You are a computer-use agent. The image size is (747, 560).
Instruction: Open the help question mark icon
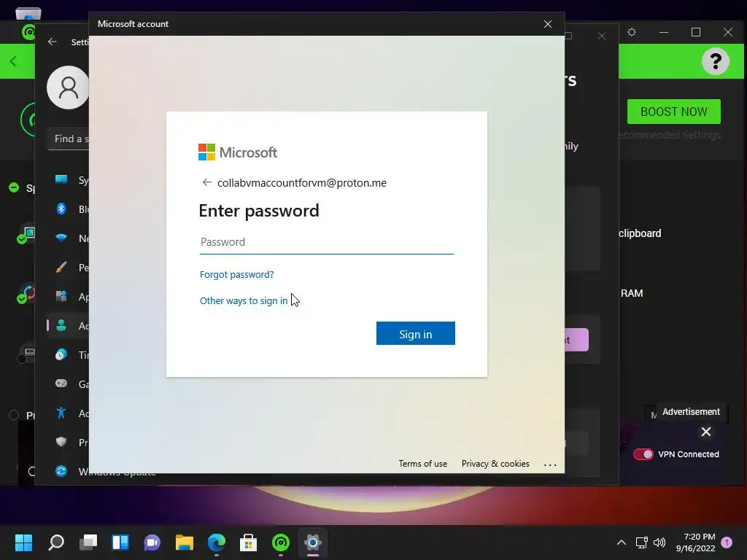pyautogui.click(x=715, y=61)
